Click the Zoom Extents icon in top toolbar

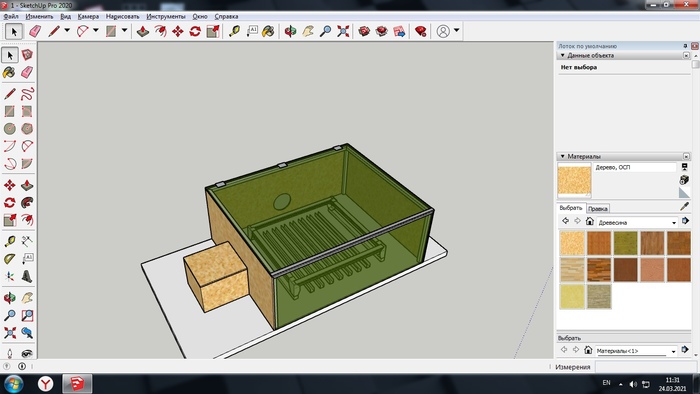click(x=343, y=31)
